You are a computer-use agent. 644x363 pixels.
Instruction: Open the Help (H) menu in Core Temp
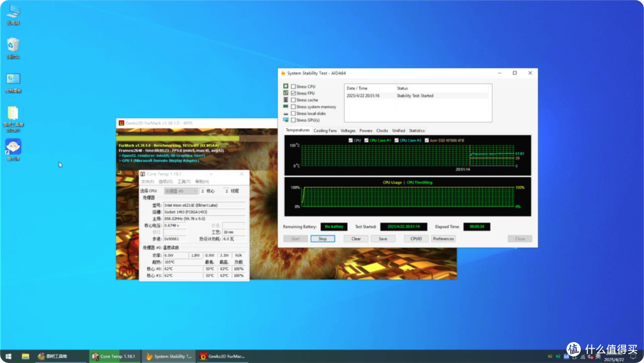pyautogui.click(x=202, y=181)
